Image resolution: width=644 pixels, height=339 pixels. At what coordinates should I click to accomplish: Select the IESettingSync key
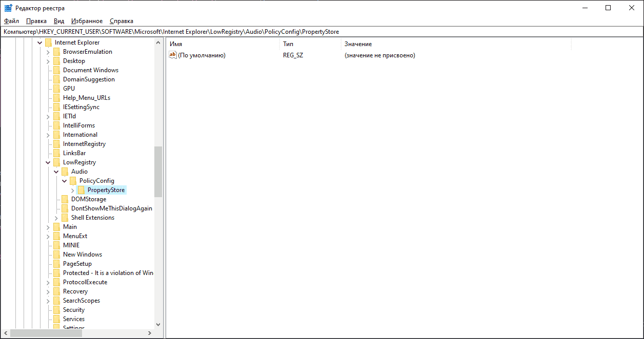coord(81,107)
